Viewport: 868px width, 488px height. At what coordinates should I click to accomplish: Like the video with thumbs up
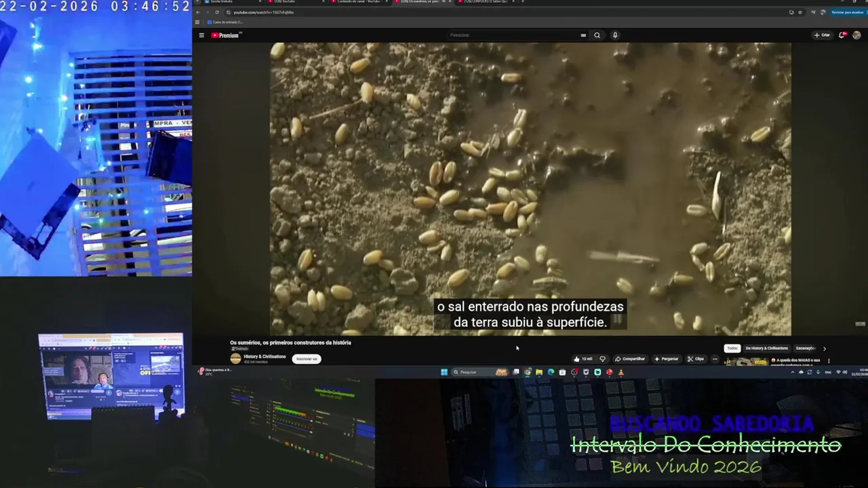click(583, 359)
